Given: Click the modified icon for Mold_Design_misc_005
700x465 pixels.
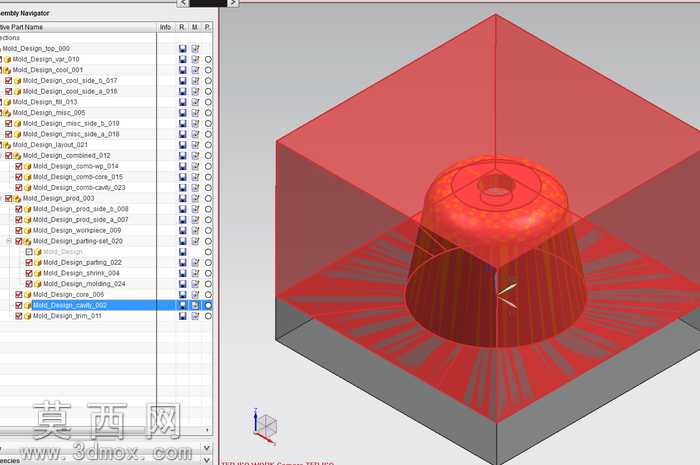Looking at the screenshot, I should point(195,113).
